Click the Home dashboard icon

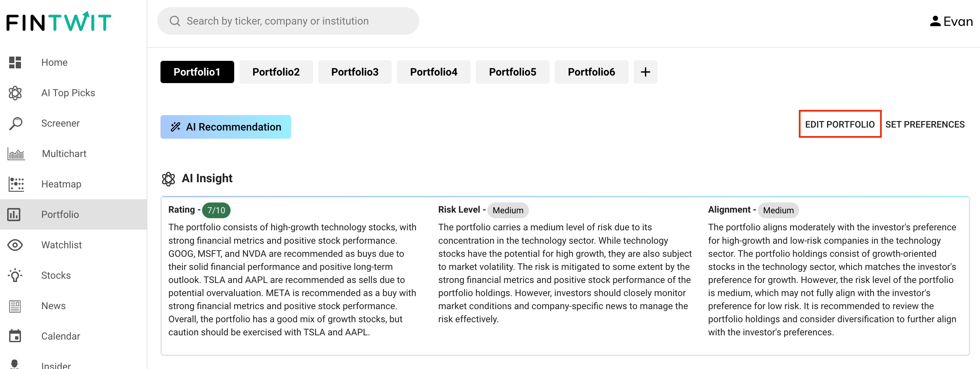pos(15,62)
